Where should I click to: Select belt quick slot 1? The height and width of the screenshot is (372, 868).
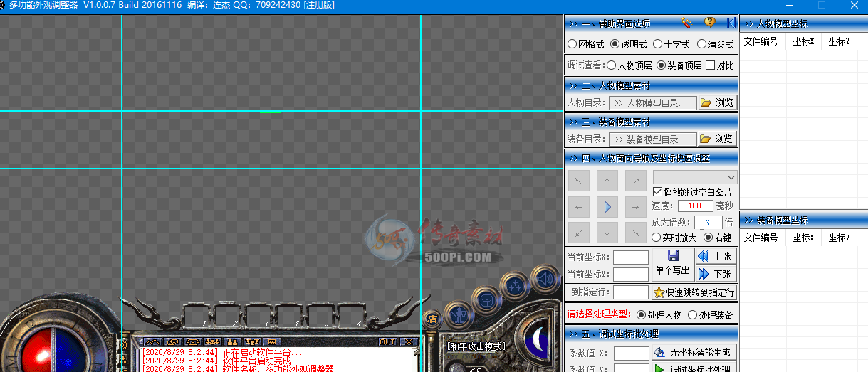tap(197, 316)
